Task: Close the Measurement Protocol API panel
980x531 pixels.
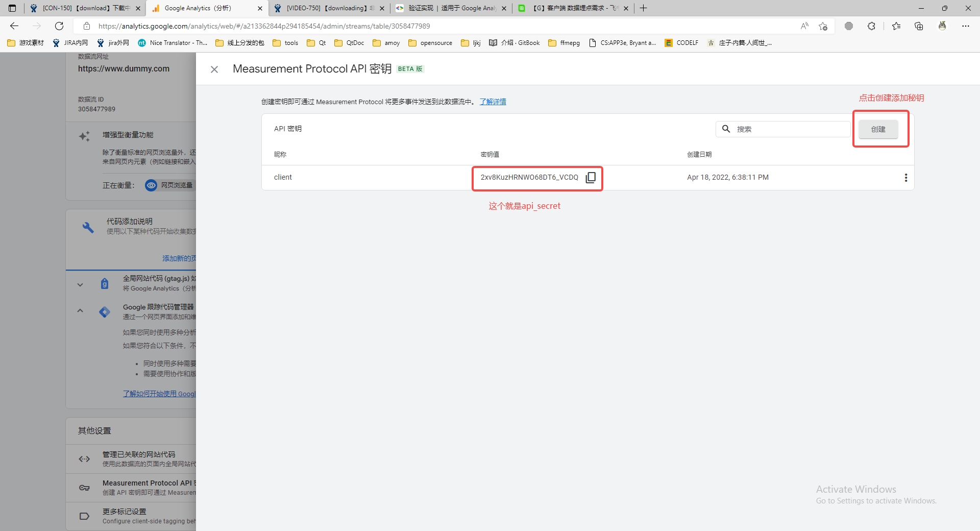Action: pyautogui.click(x=214, y=69)
